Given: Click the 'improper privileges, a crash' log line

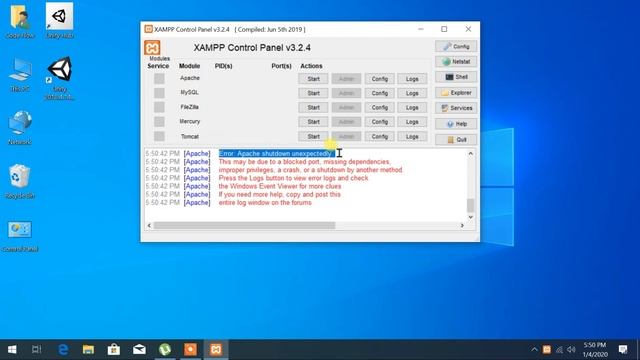Looking at the screenshot, I should [x=310, y=170].
